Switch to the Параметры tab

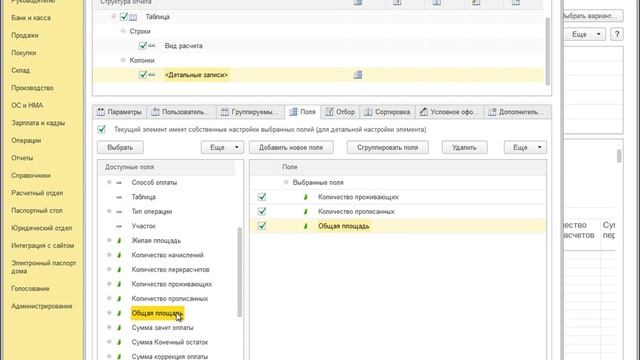click(x=120, y=112)
